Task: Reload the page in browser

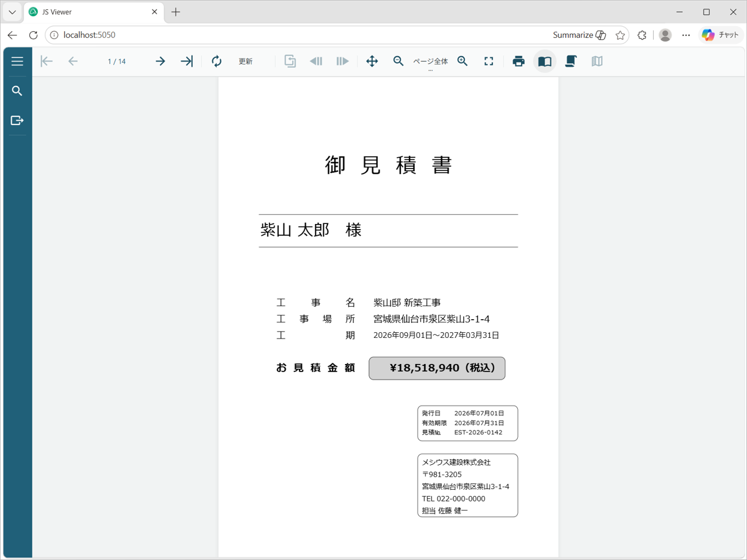Action: 34,35
